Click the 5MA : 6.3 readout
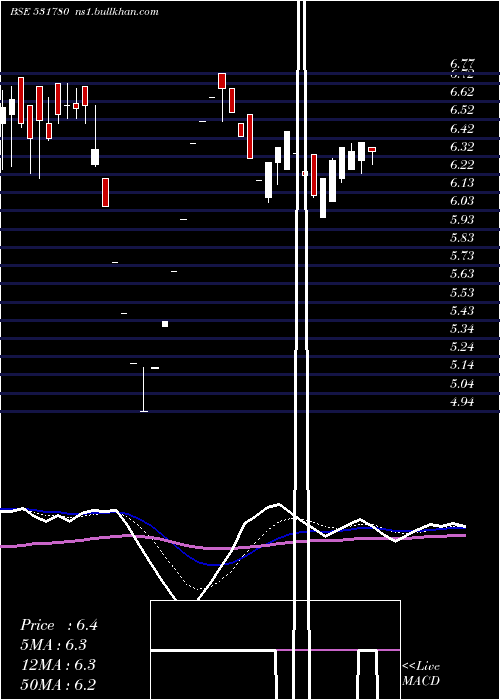 point(54,645)
